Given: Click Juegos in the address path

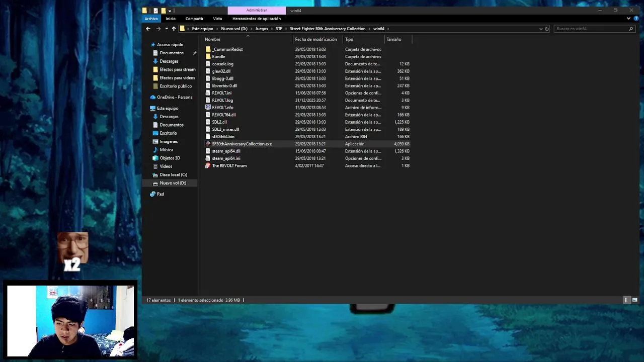Looking at the screenshot, I should click(262, 29).
